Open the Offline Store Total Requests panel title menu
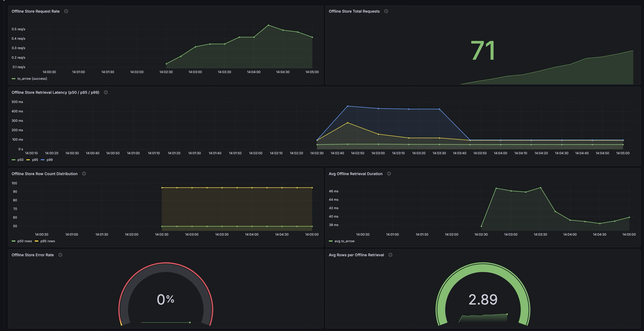Screen dimensions: 644x331 (354, 11)
